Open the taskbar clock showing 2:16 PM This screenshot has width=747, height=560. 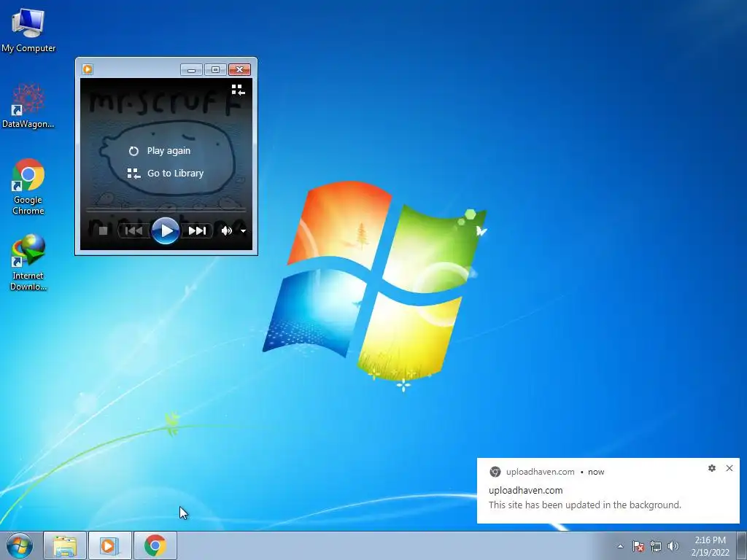click(710, 546)
